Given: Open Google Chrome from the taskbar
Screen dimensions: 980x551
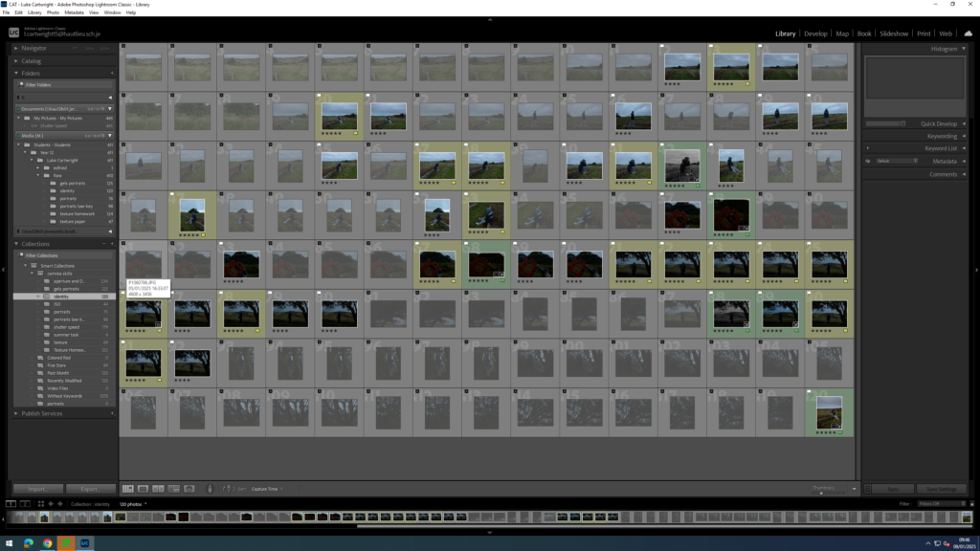Looking at the screenshot, I should coord(47,543).
